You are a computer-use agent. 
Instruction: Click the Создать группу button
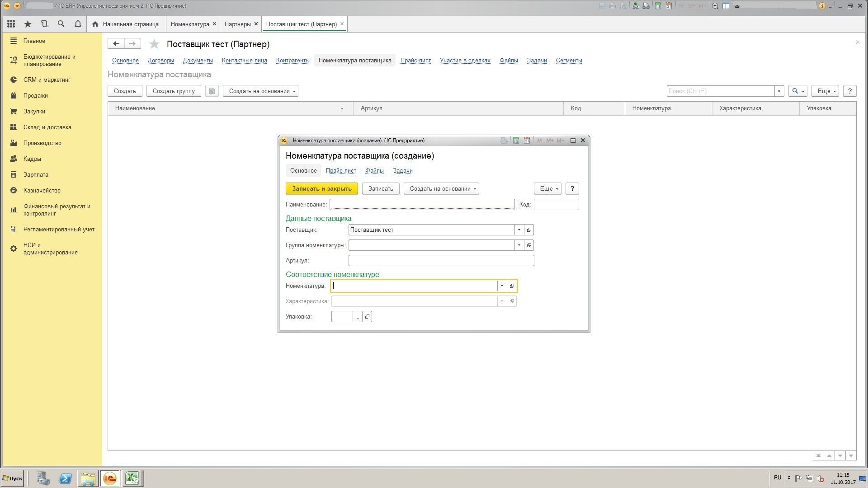pos(174,91)
